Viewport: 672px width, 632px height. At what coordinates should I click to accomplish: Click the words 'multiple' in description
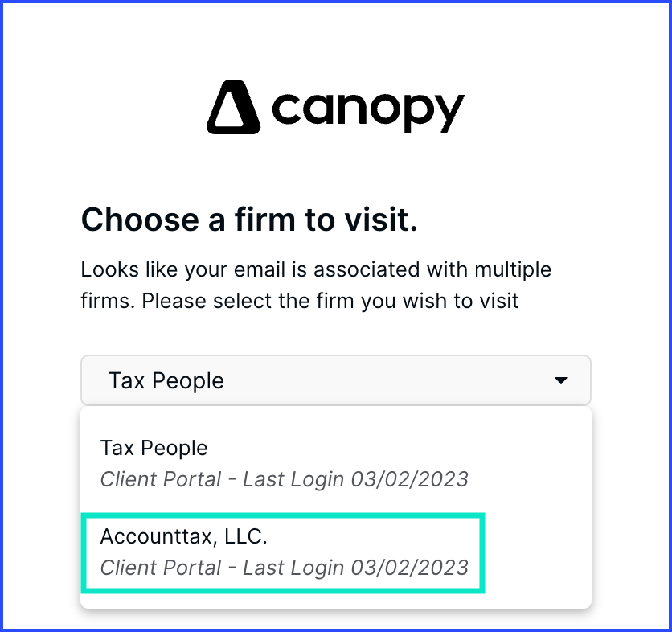[513, 270]
